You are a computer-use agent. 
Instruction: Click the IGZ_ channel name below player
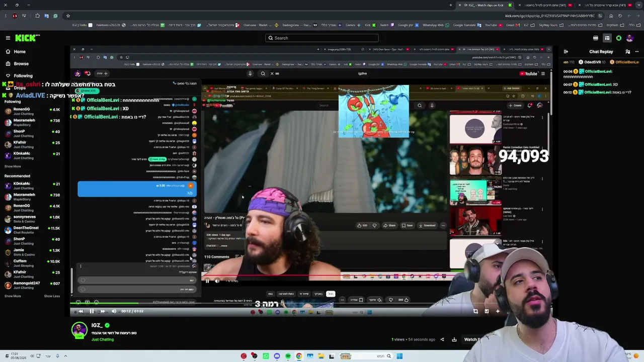97,326
